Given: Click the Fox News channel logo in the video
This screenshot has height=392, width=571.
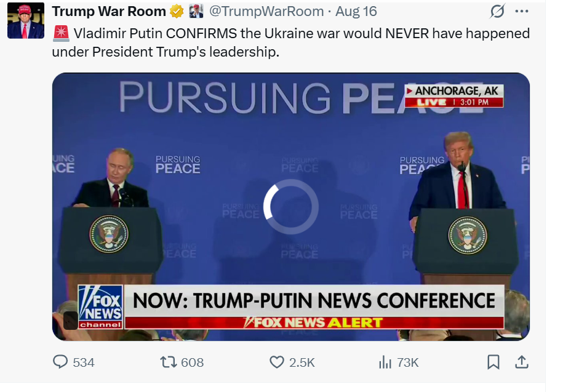Looking at the screenshot, I should tap(100, 306).
